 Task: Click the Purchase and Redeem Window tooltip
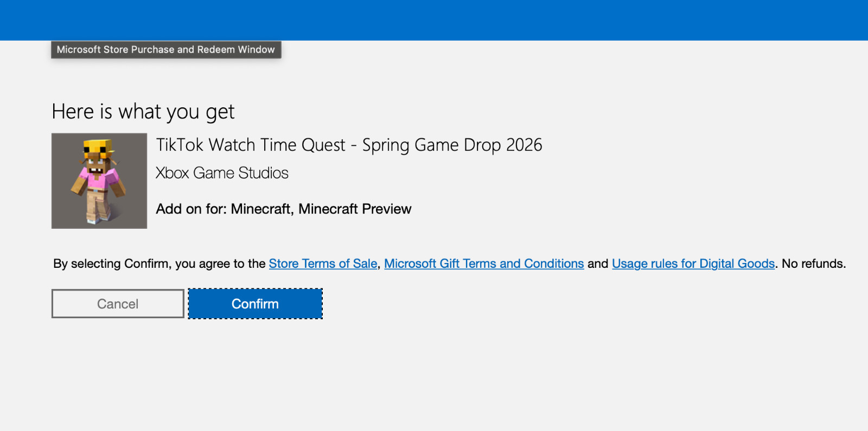[x=166, y=49]
